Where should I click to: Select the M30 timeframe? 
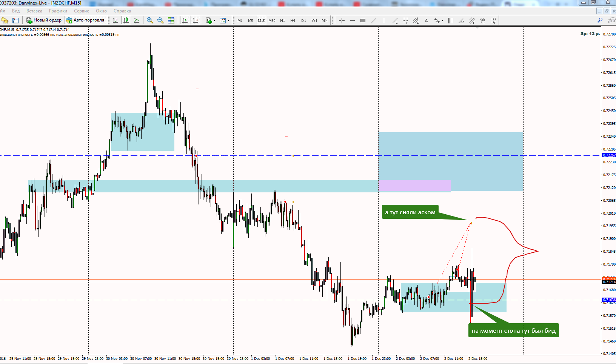272,20
